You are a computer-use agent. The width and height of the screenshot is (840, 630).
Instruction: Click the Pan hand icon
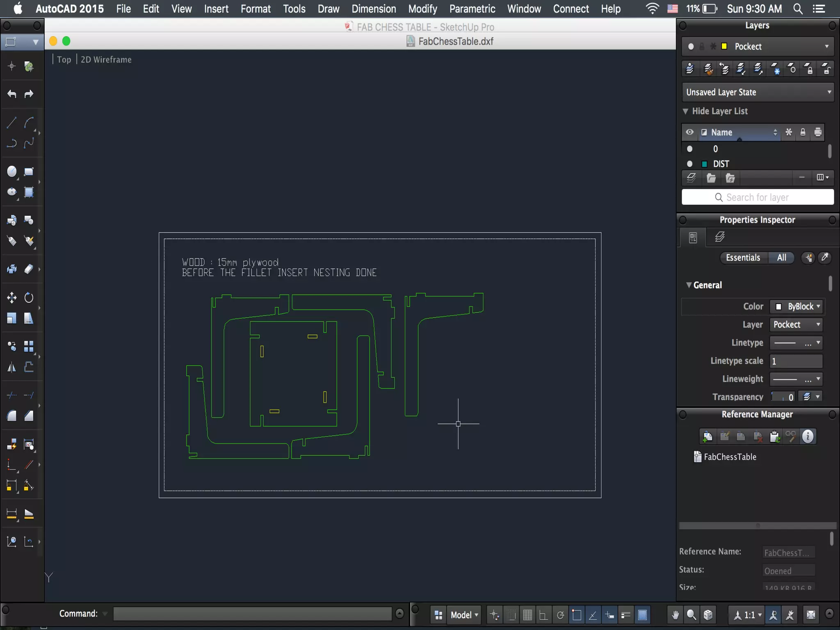(675, 615)
